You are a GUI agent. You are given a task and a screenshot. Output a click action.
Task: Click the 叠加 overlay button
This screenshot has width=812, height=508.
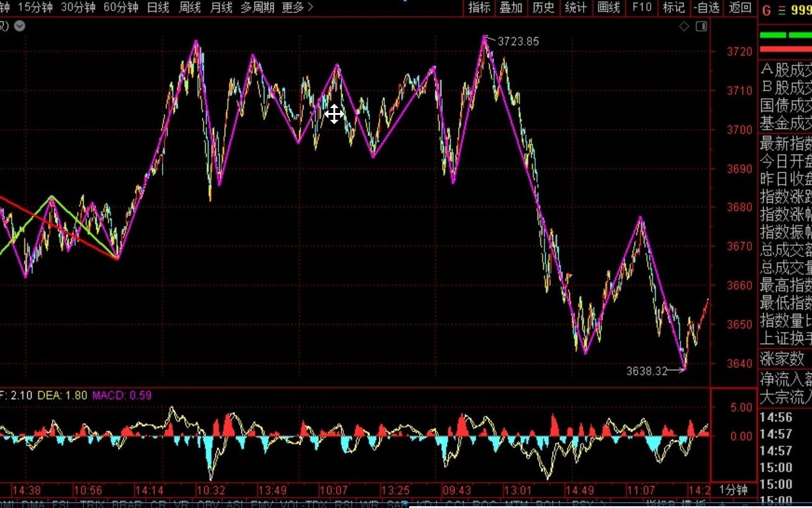[x=511, y=7]
